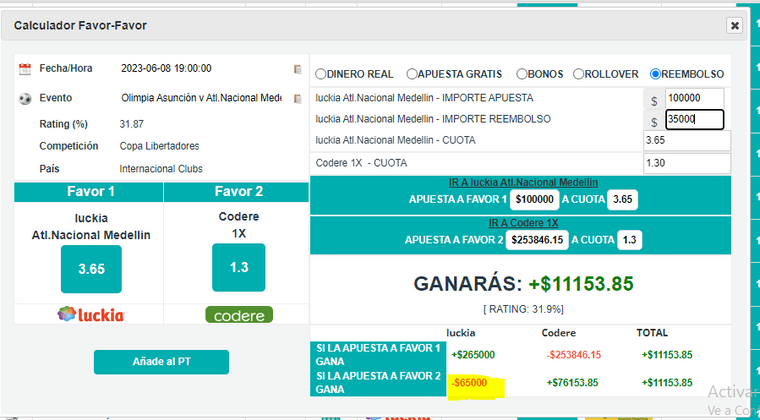
Task: Open the IR A Codere 1X link
Action: (x=523, y=223)
